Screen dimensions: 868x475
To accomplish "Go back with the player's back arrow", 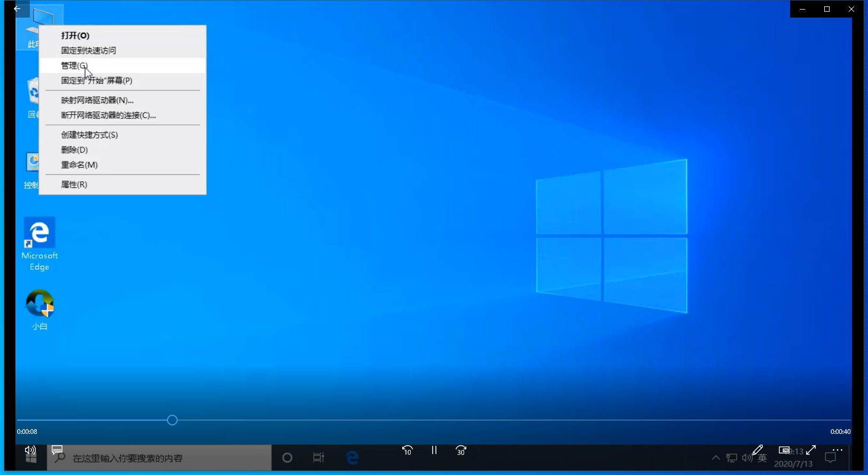I will tap(17, 9).
